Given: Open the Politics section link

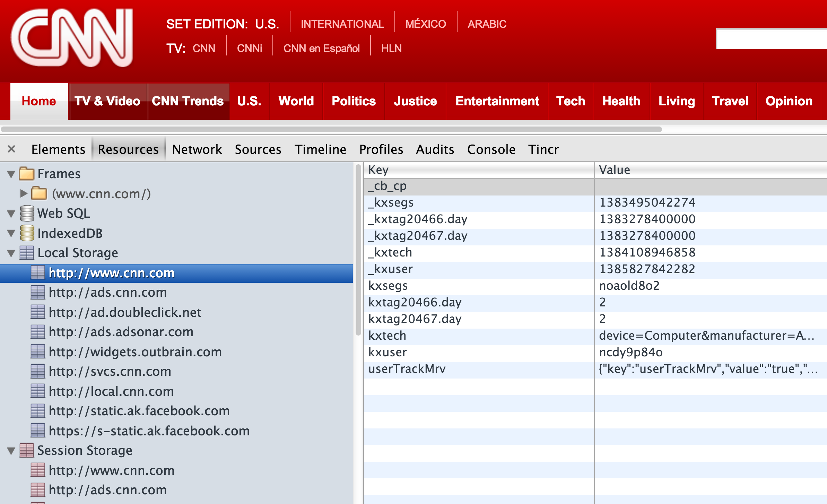Looking at the screenshot, I should coord(353,101).
